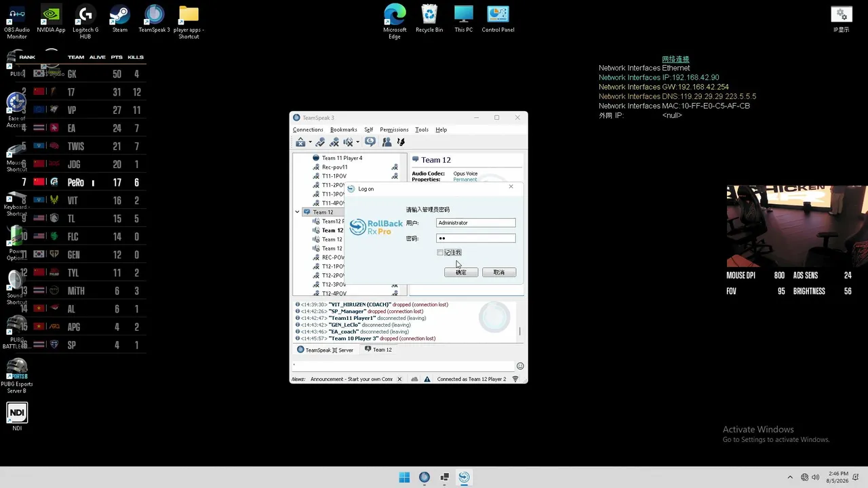Image resolution: width=868 pixels, height=488 pixels.
Task: Click the Permanent properties link
Action: click(465, 180)
